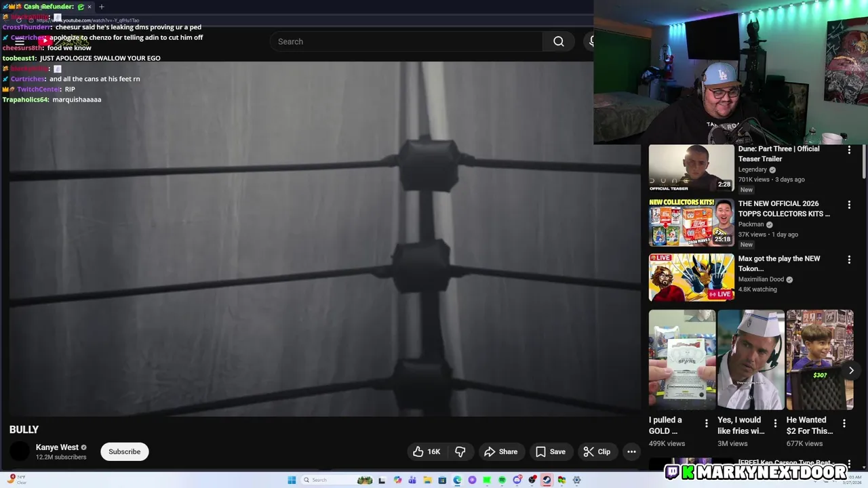Open Packman channel link
This screenshot has width=868, height=488.
[x=751, y=224]
